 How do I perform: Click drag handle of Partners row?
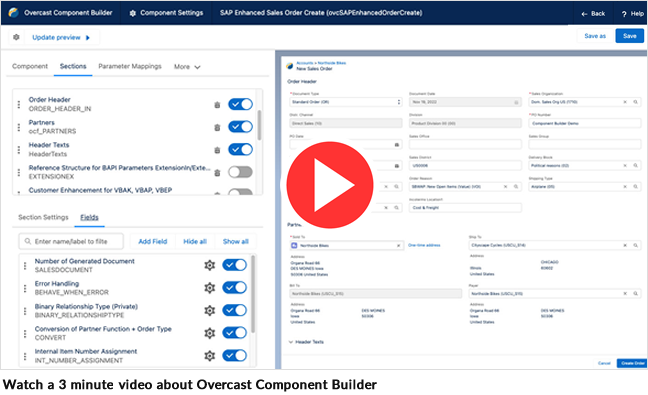[x=19, y=127]
